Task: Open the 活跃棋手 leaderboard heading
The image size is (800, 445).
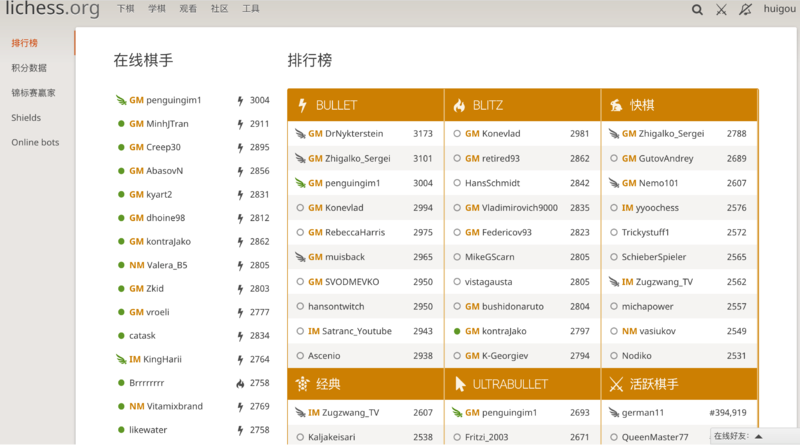Action: coord(654,384)
